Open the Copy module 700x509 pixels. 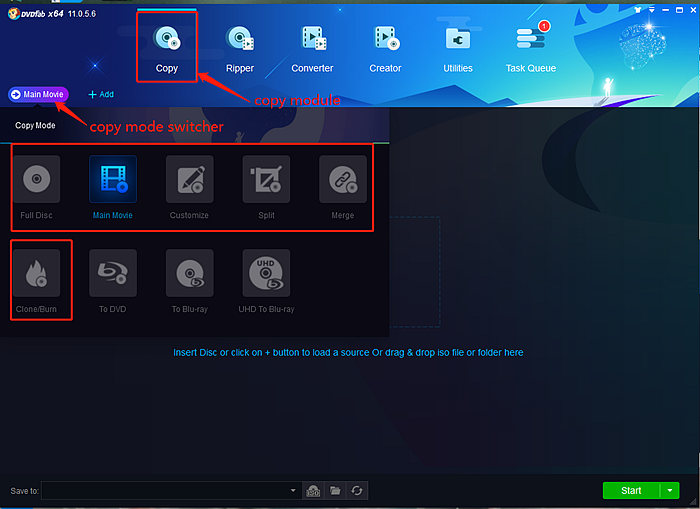(x=167, y=47)
